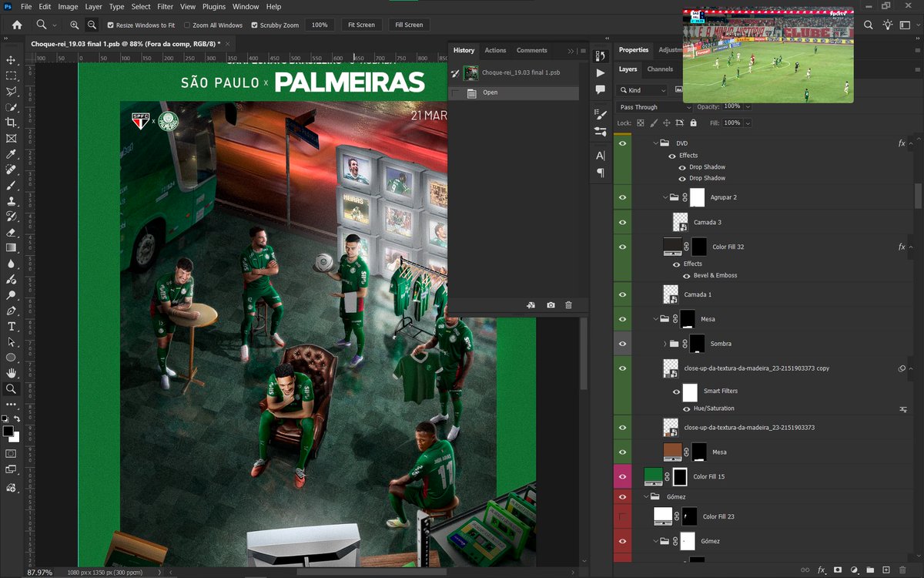This screenshot has height=578, width=924.
Task: Click the foreground color swatch
Action: click(x=8, y=430)
